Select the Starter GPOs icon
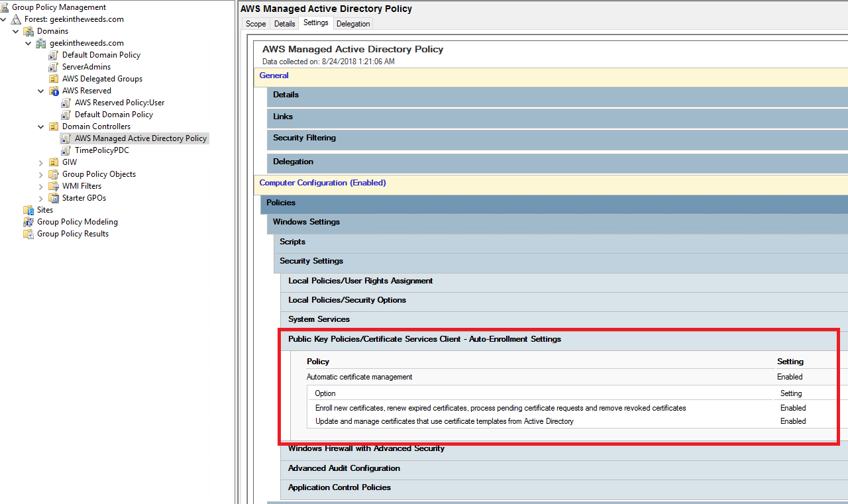The image size is (848, 504). pyautogui.click(x=53, y=197)
